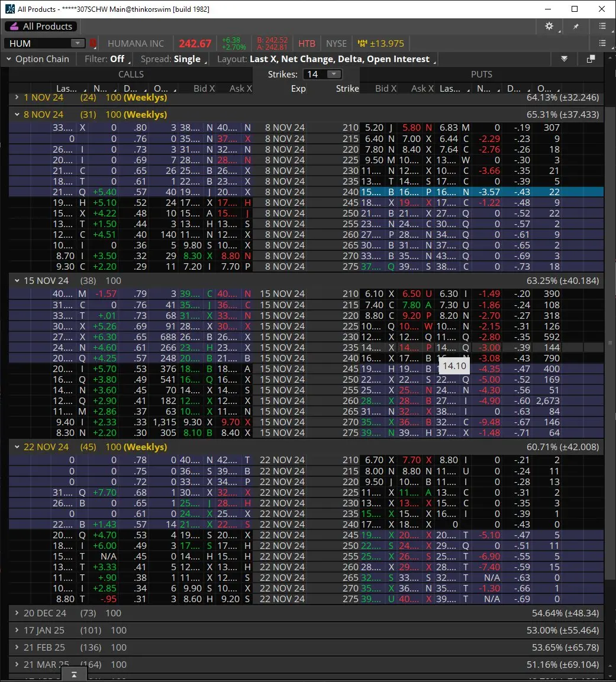Click the red link indicator beside HUM

point(93,43)
